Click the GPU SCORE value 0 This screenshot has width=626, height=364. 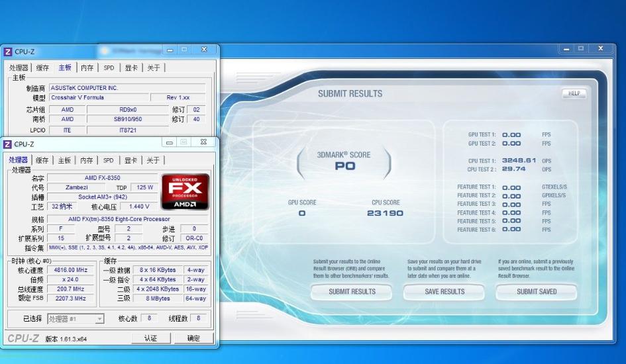click(x=302, y=213)
